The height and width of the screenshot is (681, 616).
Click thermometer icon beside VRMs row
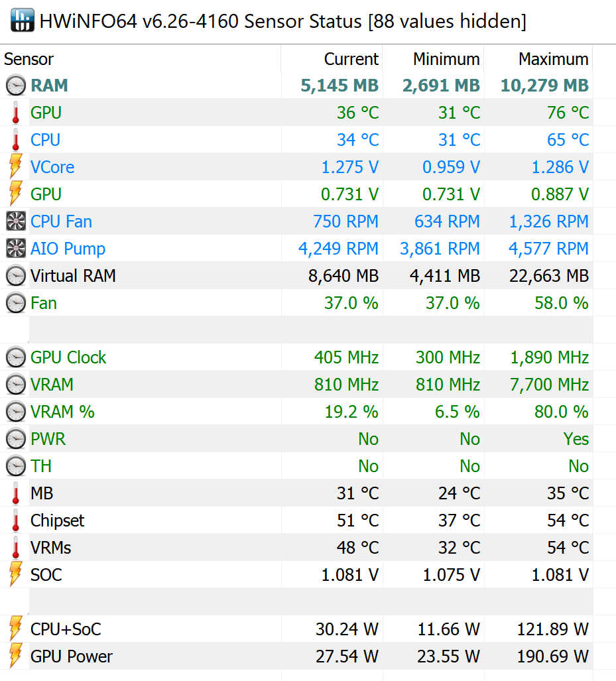[16, 548]
